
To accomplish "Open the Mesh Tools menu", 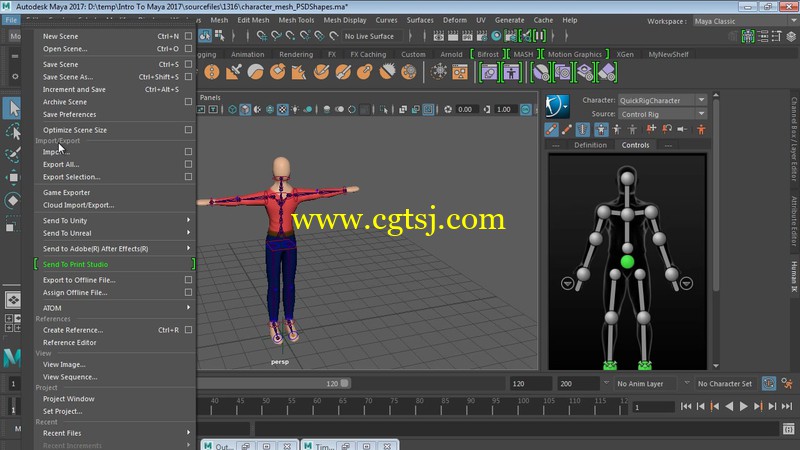I will point(296,20).
